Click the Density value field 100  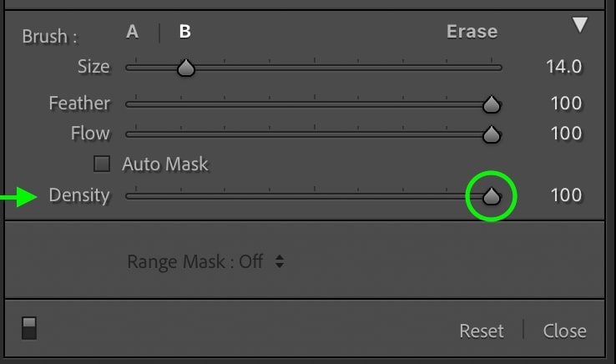pyautogui.click(x=566, y=195)
